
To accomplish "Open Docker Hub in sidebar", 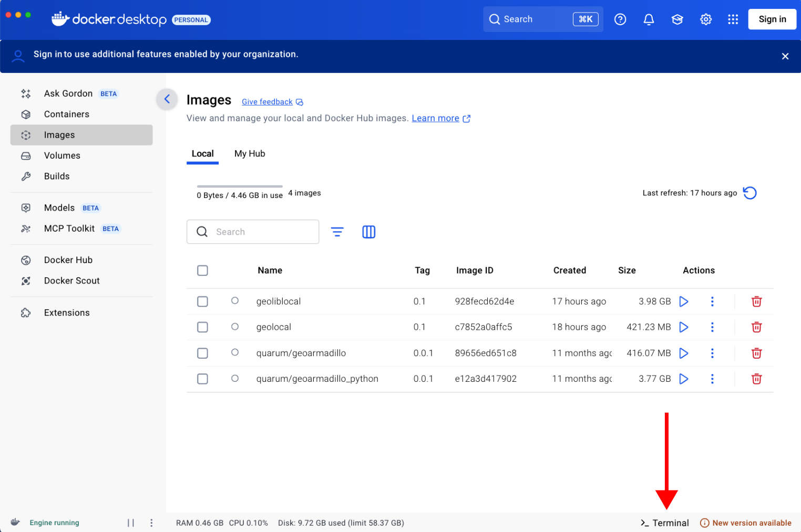I will (81, 260).
